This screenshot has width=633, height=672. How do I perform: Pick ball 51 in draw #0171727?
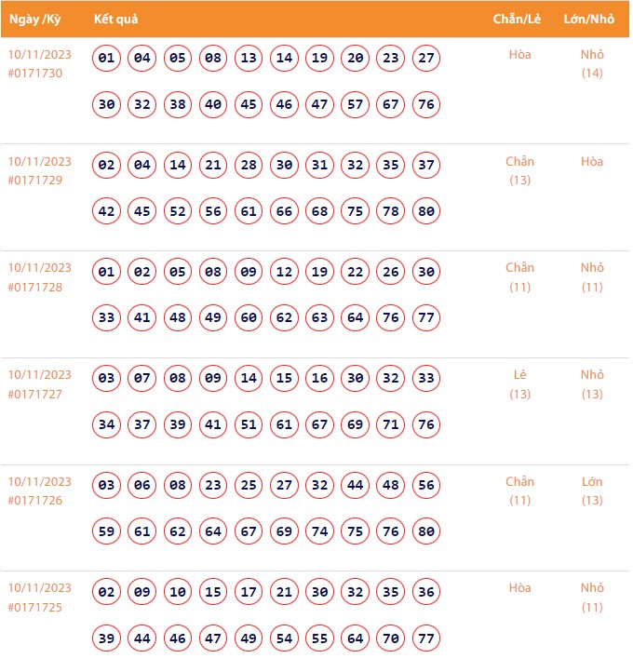point(249,425)
